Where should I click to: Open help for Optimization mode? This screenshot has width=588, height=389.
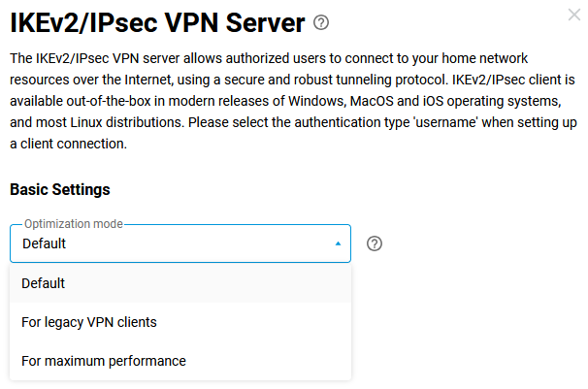point(376,243)
